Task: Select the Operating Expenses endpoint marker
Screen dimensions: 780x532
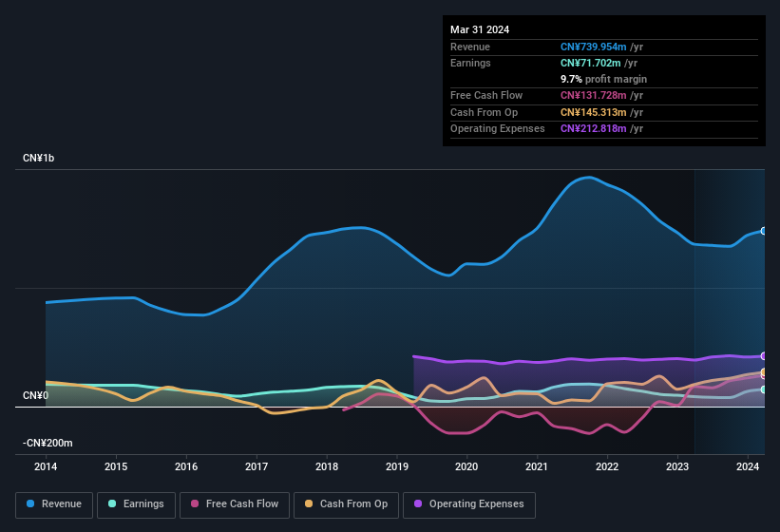Action: click(764, 356)
